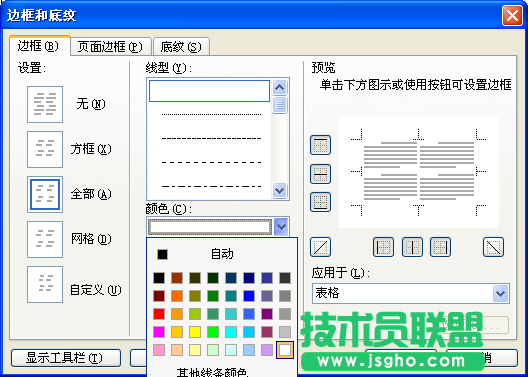Select the dash-dot line style
Viewport: 528px width, 377px height.
(x=211, y=186)
